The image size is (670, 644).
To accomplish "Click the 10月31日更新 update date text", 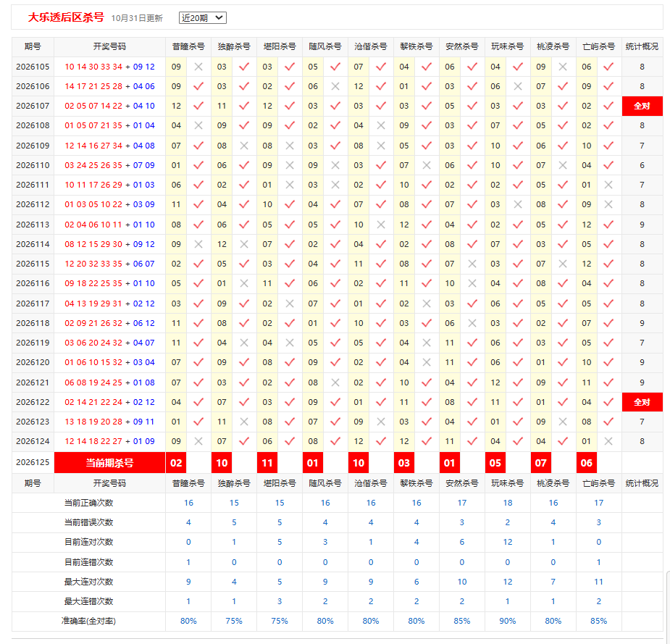I will point(137,18).
